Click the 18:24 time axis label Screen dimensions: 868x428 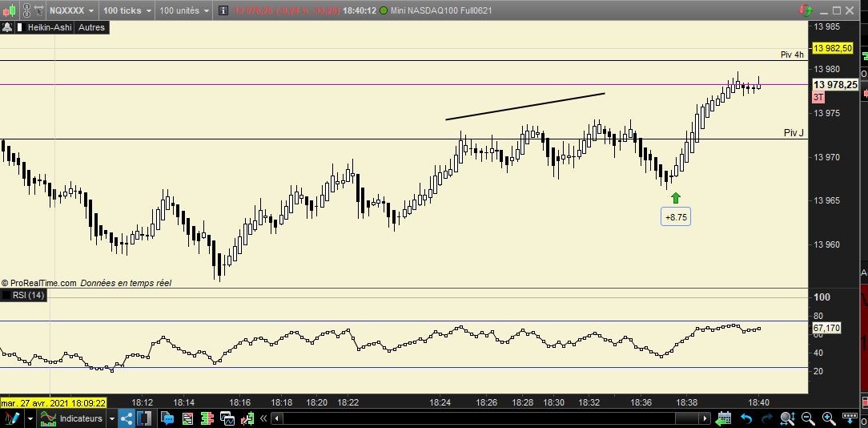click(441, 402)
